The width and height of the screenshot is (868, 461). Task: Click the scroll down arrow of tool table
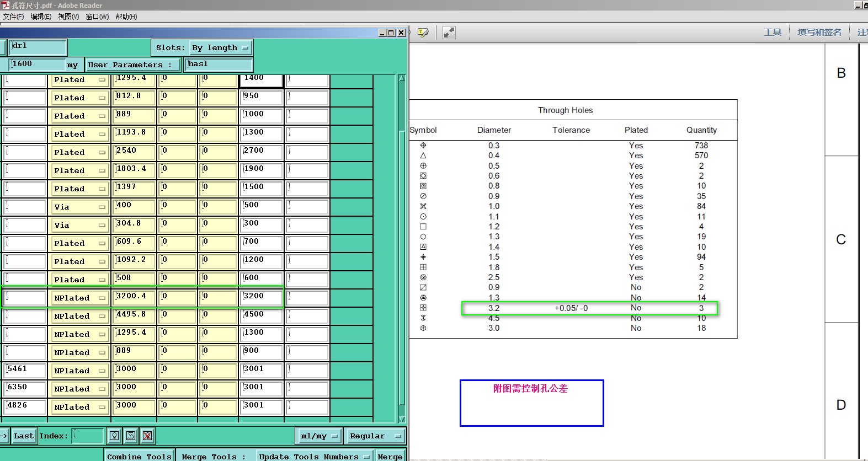402,420
